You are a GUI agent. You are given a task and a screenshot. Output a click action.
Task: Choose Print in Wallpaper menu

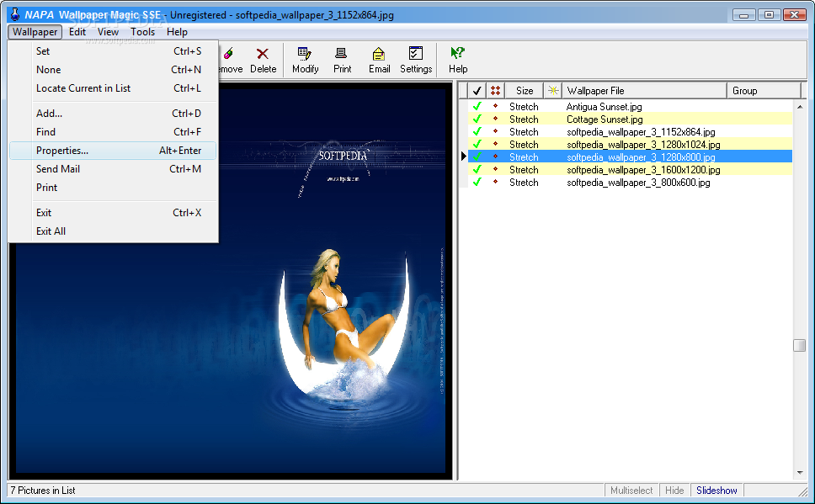coord(113,188)
